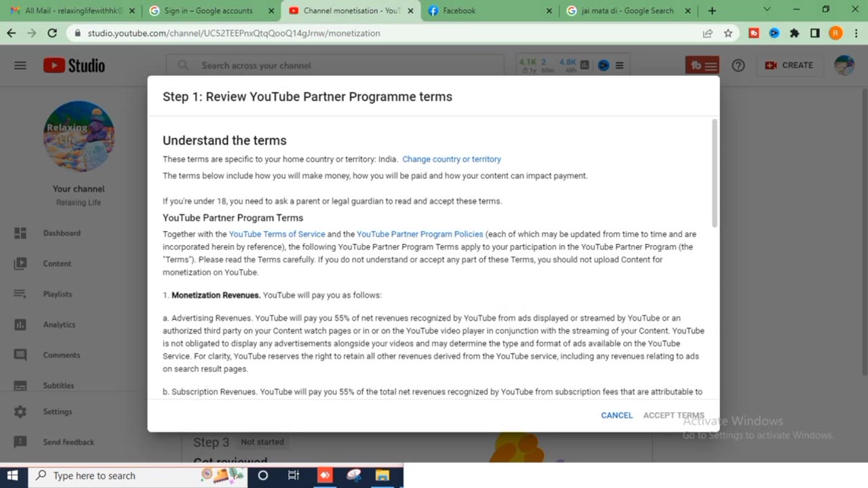Viewport: 868px width, 488px height.
Task: Click the Type here to search box
Action: [x=138, y=476]
